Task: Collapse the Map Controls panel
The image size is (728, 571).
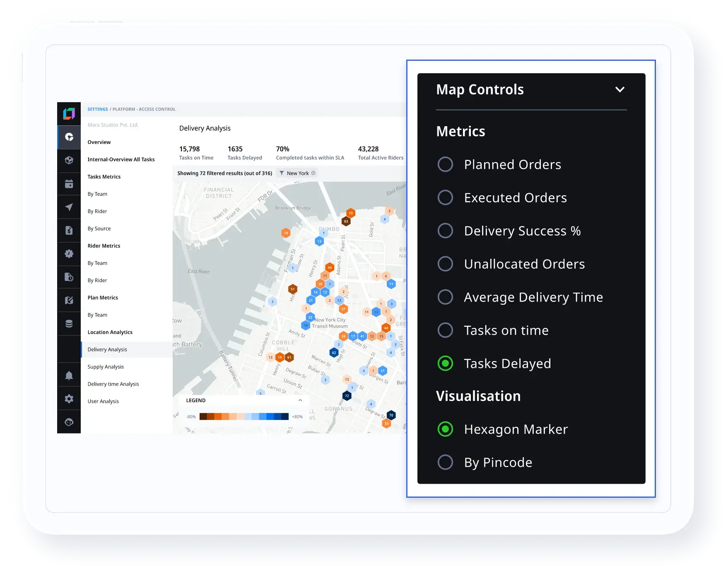Action: 620,89
